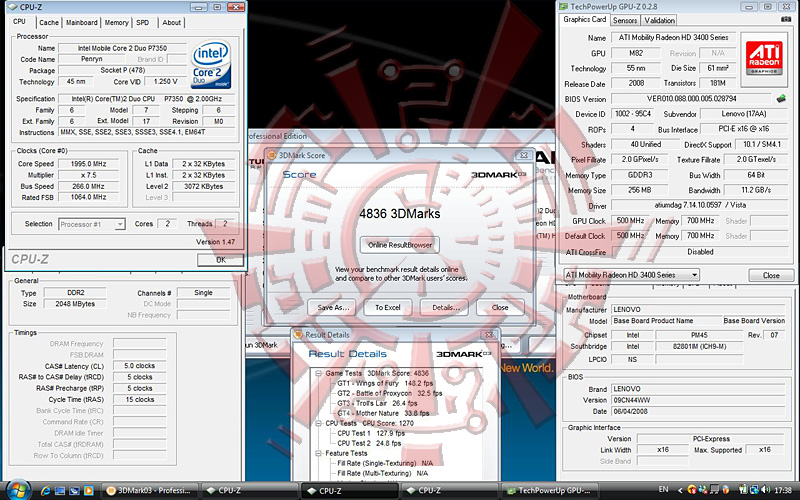Select GT3 - Troll's Lair result row
Viewport: 800px width, 500px height.
pyautogui.click(x=377, y=403)
